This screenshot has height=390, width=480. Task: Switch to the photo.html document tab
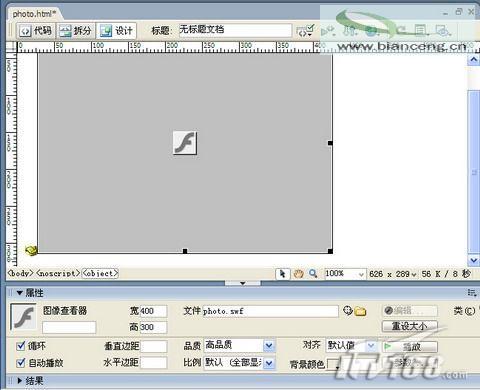(34, 14)
